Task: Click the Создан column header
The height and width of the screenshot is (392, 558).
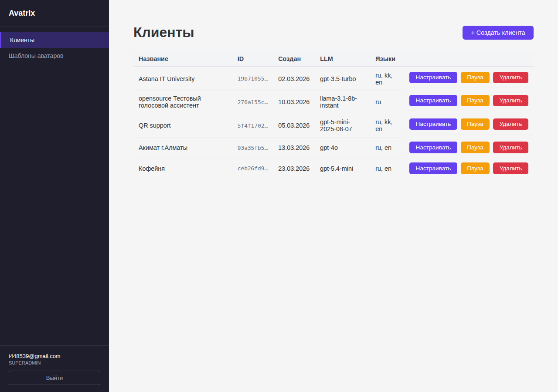Action: click(x=289, y=59)
